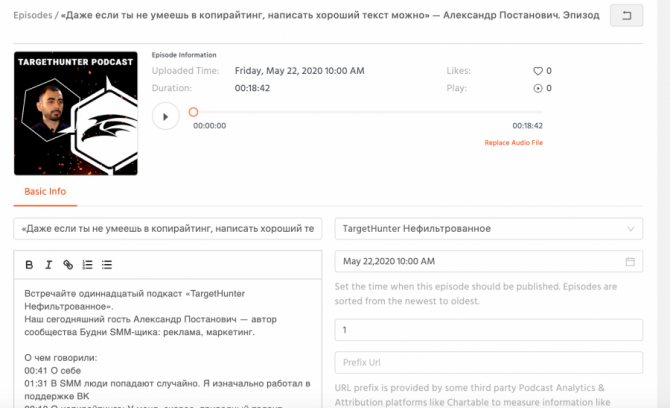Click the Replace Audio File link
Viewport: 670px width, 408px height.
tap(513, 143)
